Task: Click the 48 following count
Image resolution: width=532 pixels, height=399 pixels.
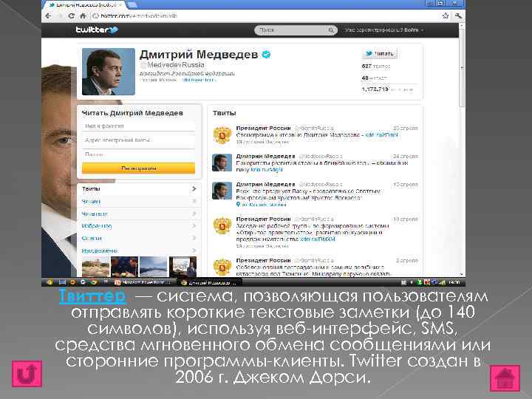Action: pos(365,78)
